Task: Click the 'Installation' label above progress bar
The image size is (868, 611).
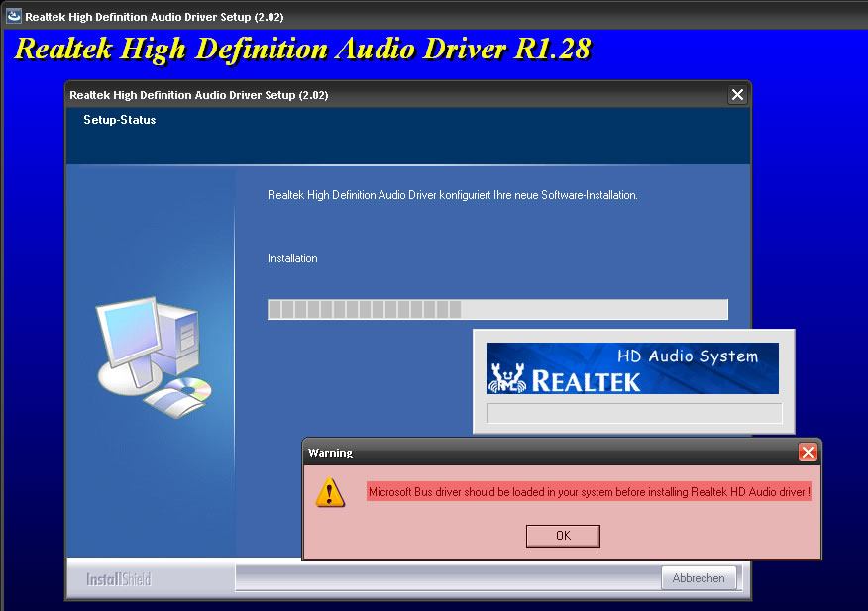Action: point(292,257)
